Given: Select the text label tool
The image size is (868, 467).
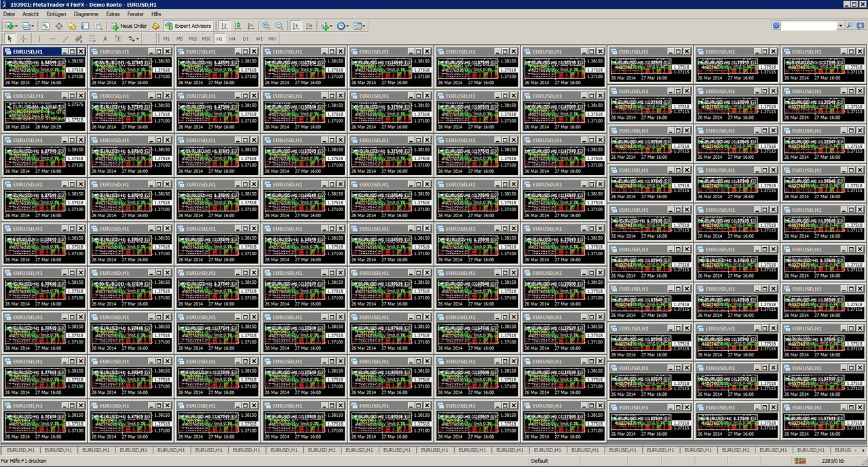Looking at the screenshot, I should pos(117,38).
